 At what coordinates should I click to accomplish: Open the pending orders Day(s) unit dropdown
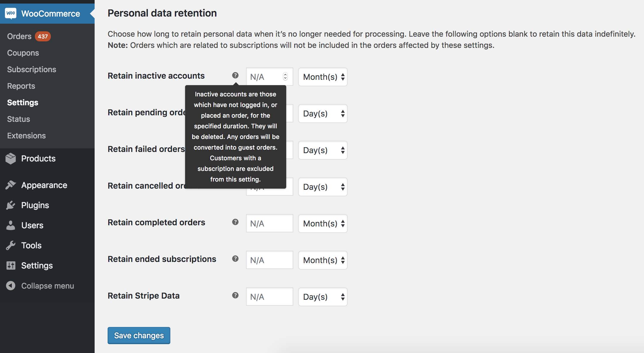pos(323,114)
